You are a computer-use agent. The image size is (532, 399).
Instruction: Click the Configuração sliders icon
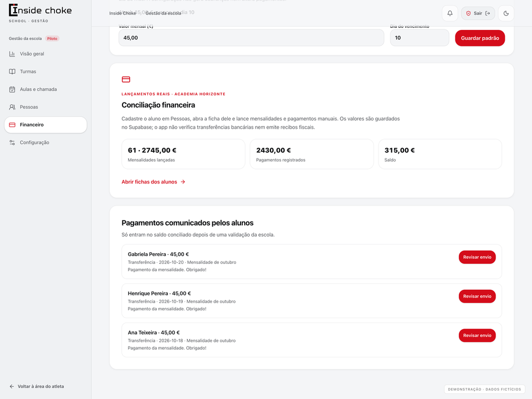pyautogui.click(x=12, y=142)
